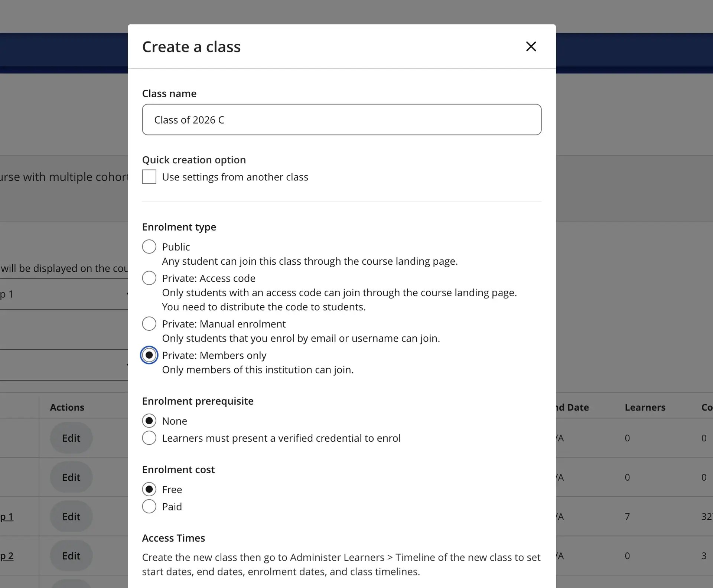Select Private: Manual enrolment option

point(149,324)
